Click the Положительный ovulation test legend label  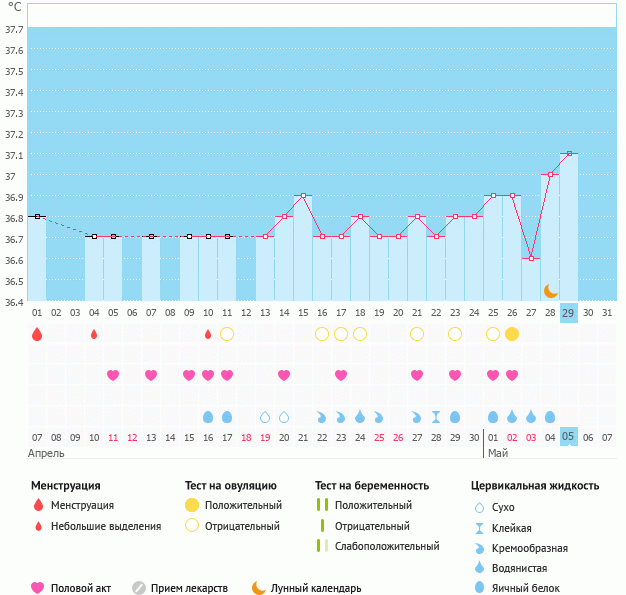243,506
